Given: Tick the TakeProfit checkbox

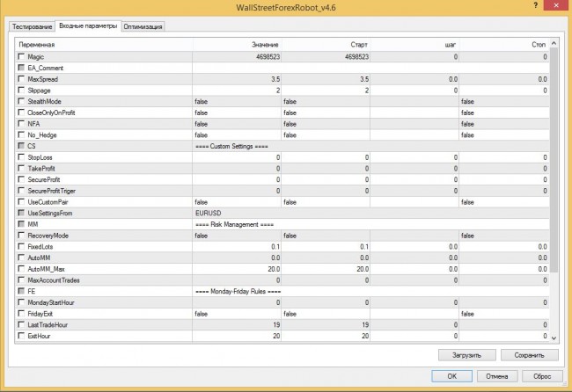Looking at the screenshot, I should click(x=21, y=168).
